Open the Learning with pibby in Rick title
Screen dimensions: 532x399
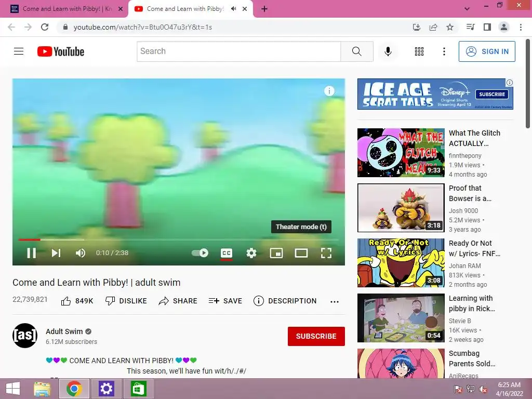[x=472, y=303]
